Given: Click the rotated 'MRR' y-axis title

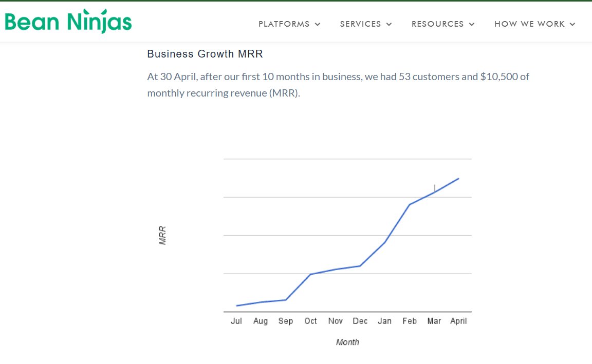Looking at the screenshot, I should click(x=162, y=235).
